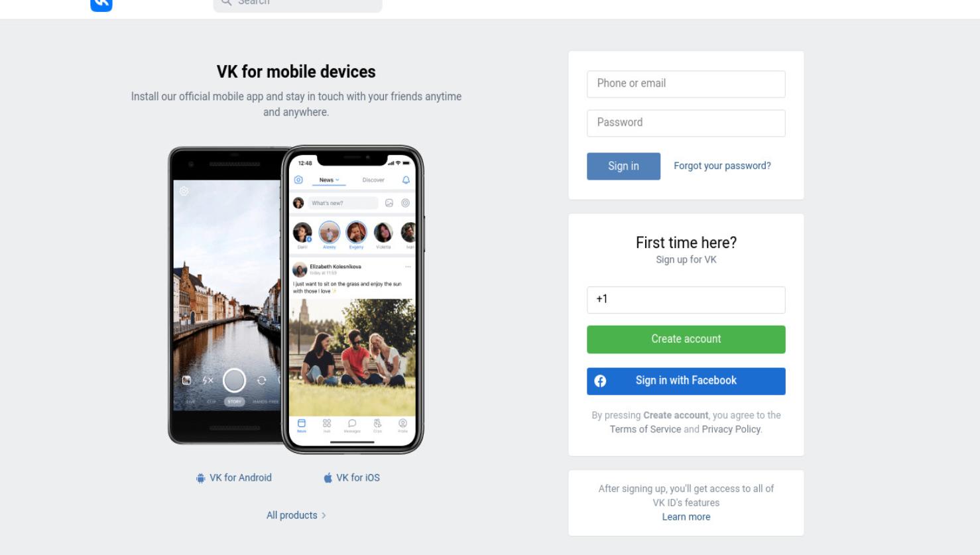Click the Android robot icon
Screen dimensions: 980x555
tap(200, 478)
